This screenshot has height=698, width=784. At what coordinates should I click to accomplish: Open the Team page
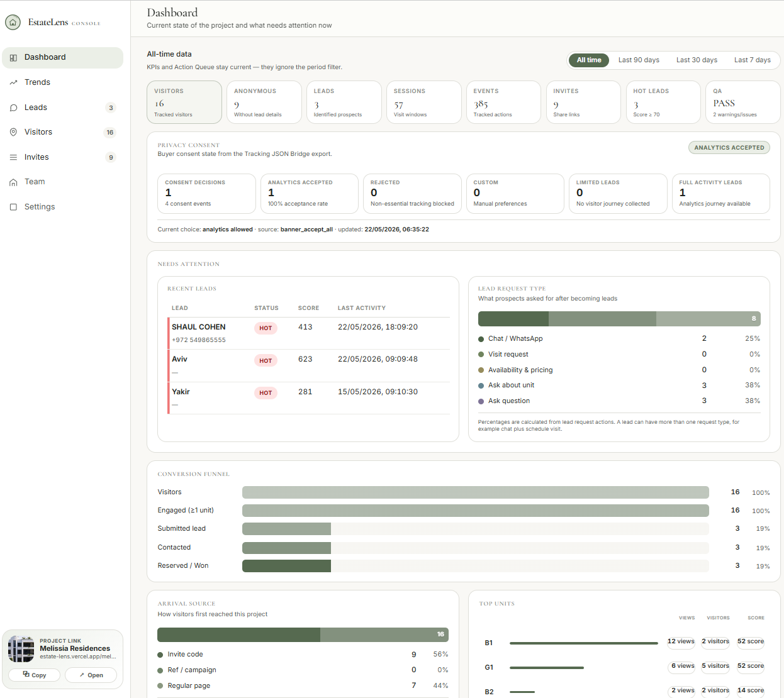63,182
